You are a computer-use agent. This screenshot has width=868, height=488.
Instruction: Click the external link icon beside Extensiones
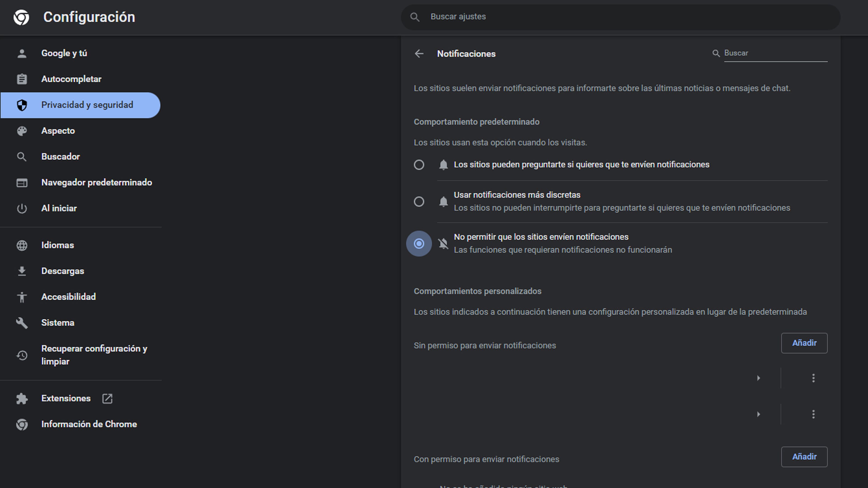click(x=107, y=398)
